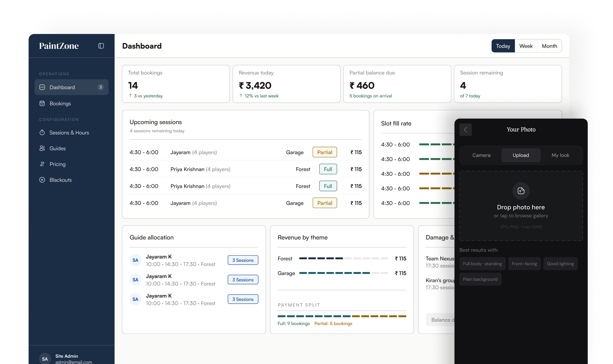Select the My look tab

click(x=560, y=155)
